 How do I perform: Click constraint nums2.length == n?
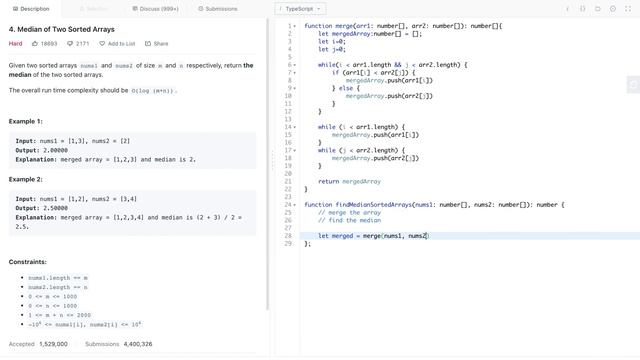(x=58, y=287)
